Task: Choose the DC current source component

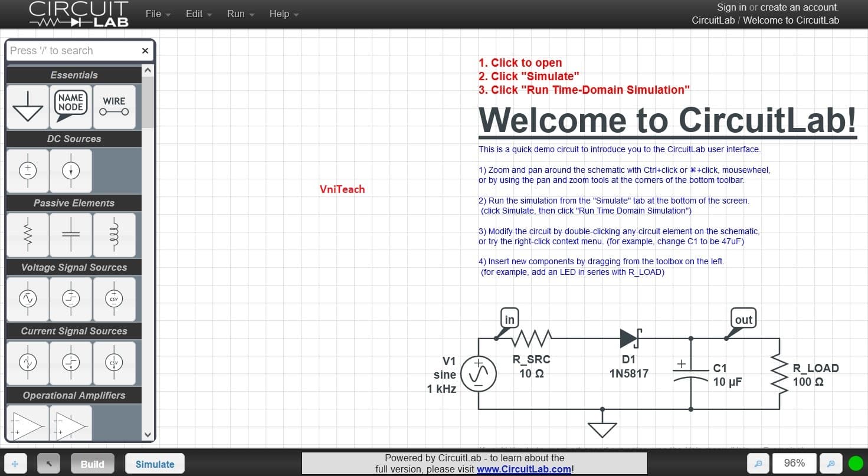Action: pos(71,170)
